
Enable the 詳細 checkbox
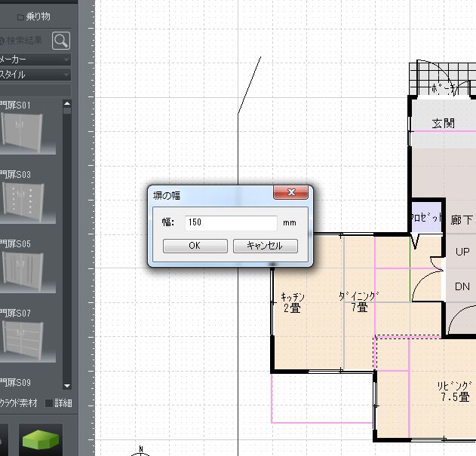tap(50, 403)
